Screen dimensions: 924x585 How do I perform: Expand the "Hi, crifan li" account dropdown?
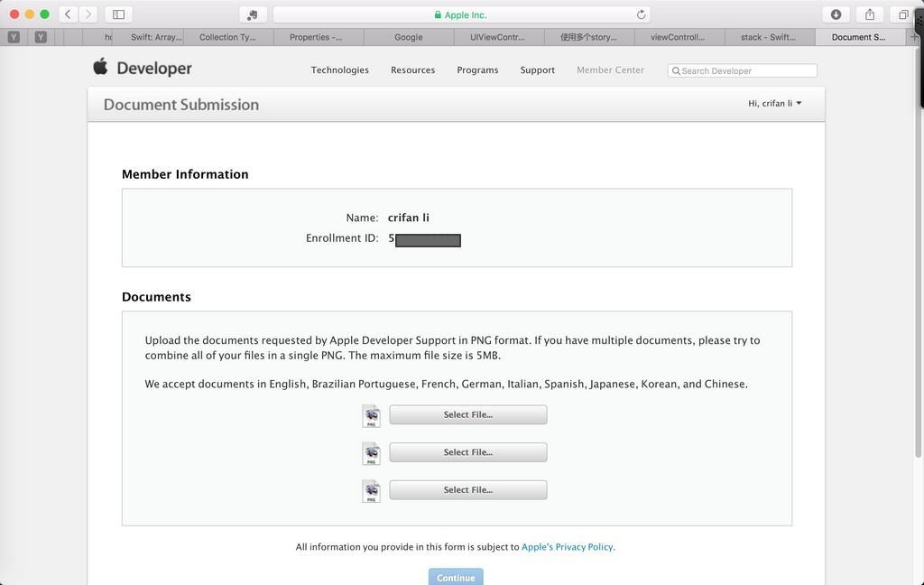(x=774, y=104)
